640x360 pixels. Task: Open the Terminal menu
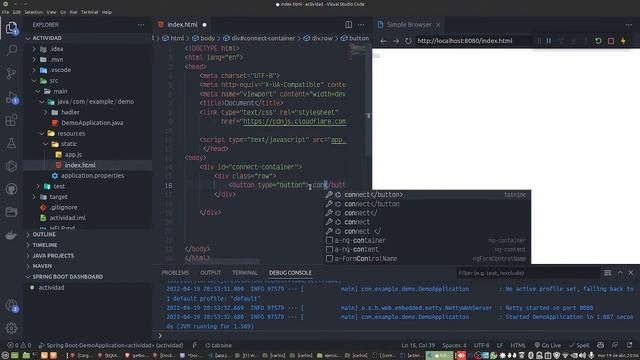coord(89,12)
